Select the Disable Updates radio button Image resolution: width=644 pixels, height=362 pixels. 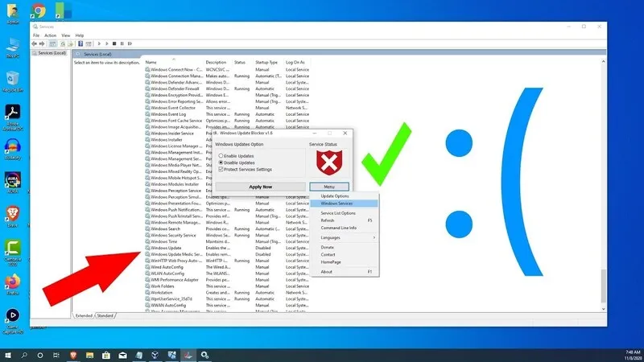click(x=221, y=162)
